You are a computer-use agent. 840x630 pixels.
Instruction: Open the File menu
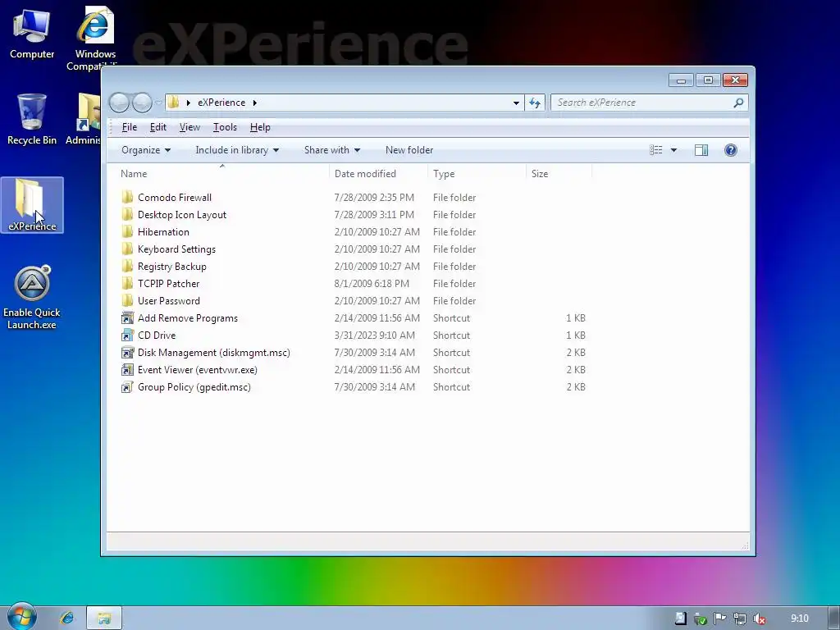(x=129, y=127)
